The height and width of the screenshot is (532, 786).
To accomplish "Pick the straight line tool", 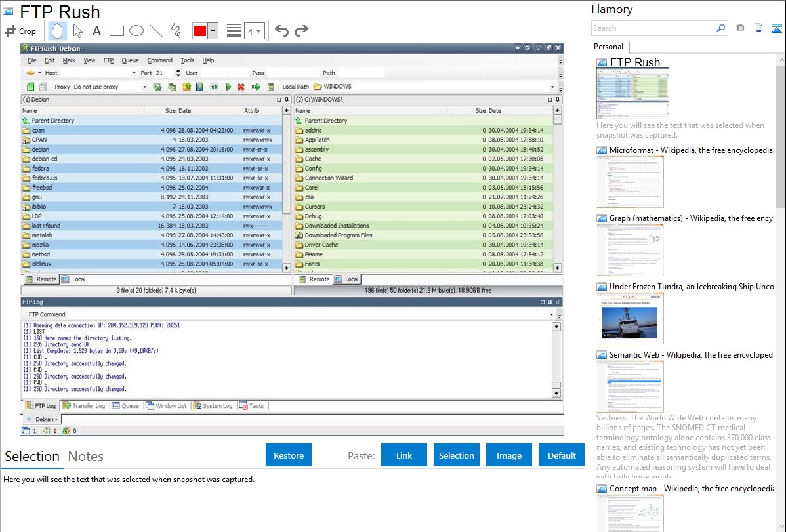I will pos(156,31).
